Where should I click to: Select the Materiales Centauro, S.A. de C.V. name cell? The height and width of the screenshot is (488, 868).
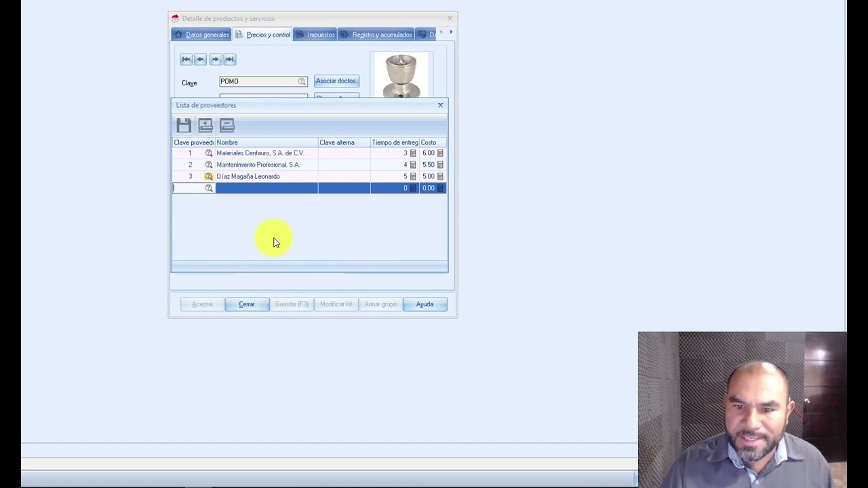[267, 153]
